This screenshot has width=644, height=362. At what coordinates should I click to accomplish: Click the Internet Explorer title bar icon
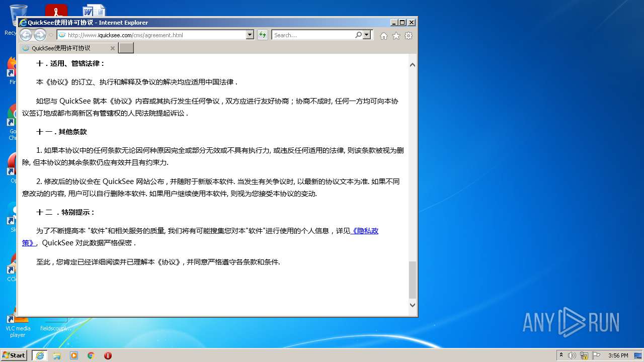click(23, 22)
